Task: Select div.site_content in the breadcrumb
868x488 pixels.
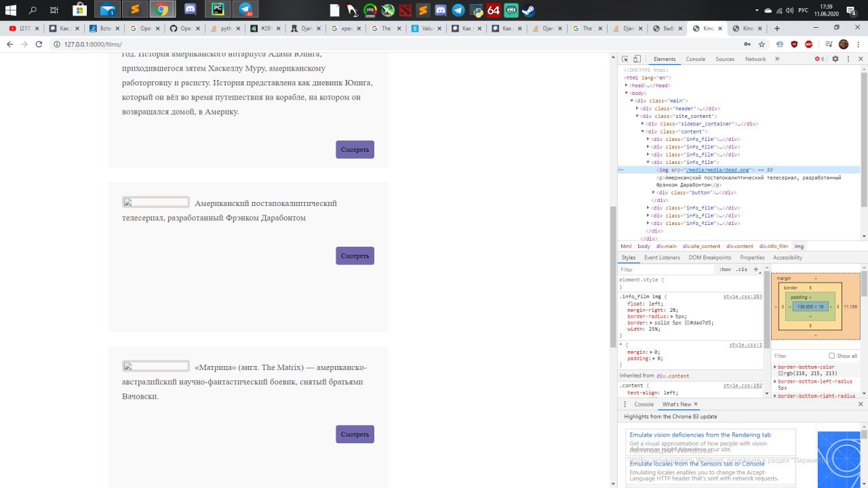Action: pyautogui.click(x=701, y=246)
